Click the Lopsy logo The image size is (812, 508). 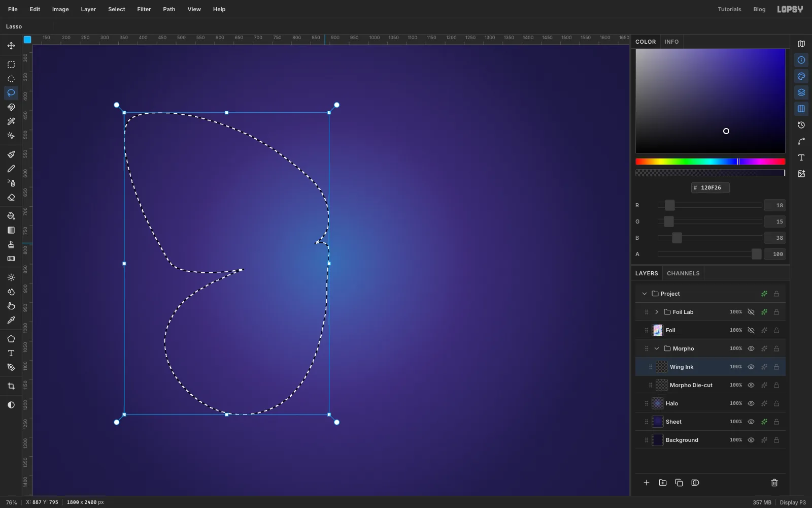790,9
